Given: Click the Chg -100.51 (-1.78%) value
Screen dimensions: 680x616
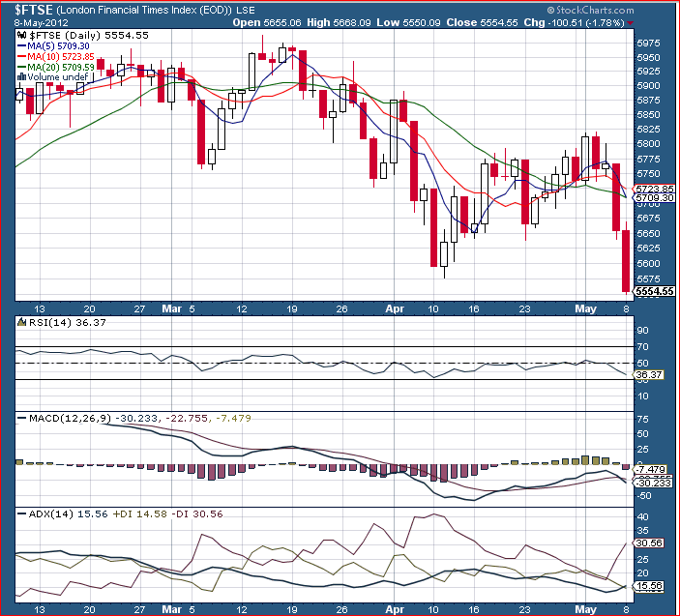Looking at the screenshot, I should (x=575, y=22).
